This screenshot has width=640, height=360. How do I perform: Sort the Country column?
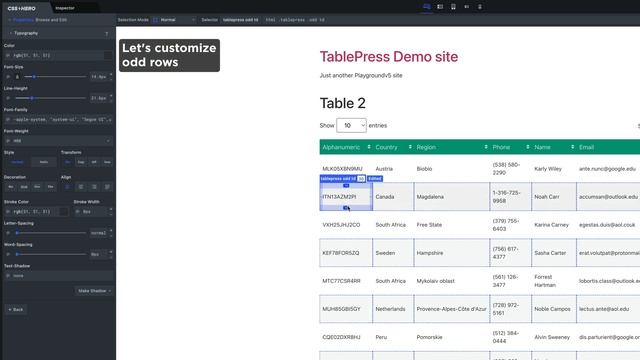[x=410, y=147]
